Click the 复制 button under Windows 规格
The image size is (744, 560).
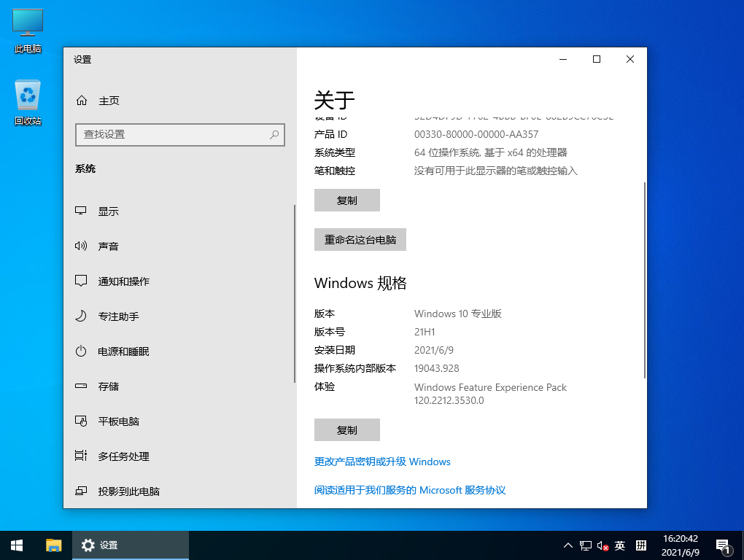[x=347, y=429]
